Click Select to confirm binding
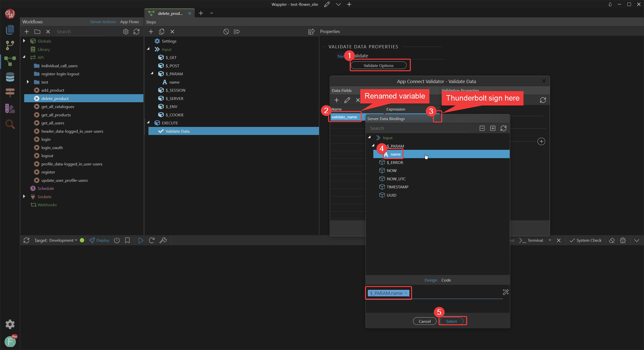 451,321
